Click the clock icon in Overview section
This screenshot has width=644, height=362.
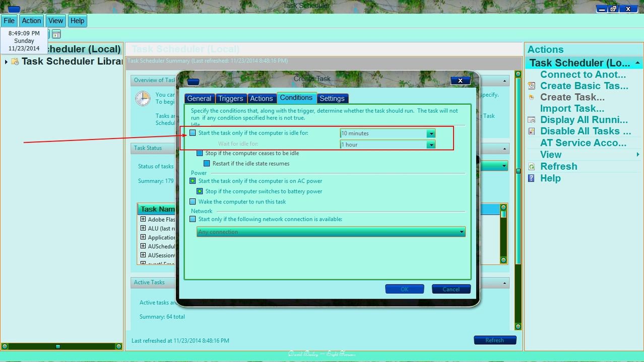(143, 98)
